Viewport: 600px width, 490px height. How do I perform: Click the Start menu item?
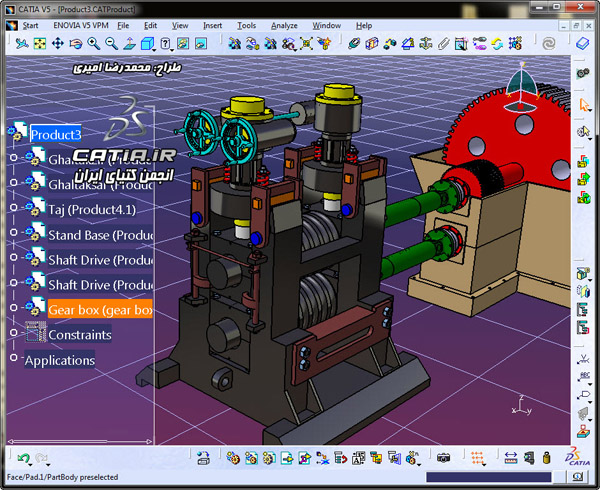pos(30,26)
